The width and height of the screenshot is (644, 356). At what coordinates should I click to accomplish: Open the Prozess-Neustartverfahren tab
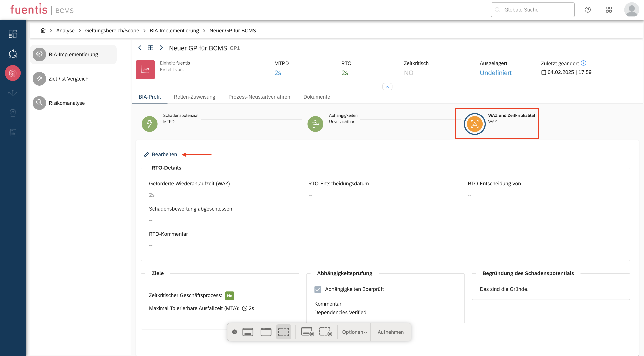(x=259, y=97)
